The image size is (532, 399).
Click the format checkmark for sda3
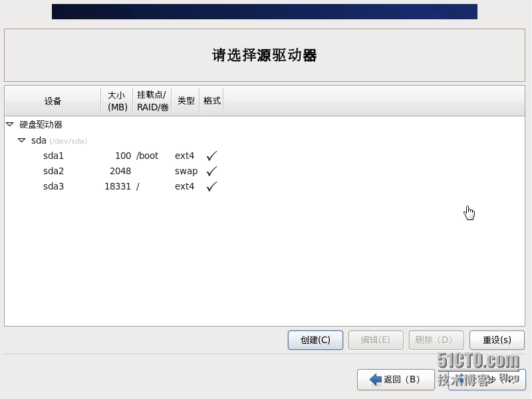(211, 186)
